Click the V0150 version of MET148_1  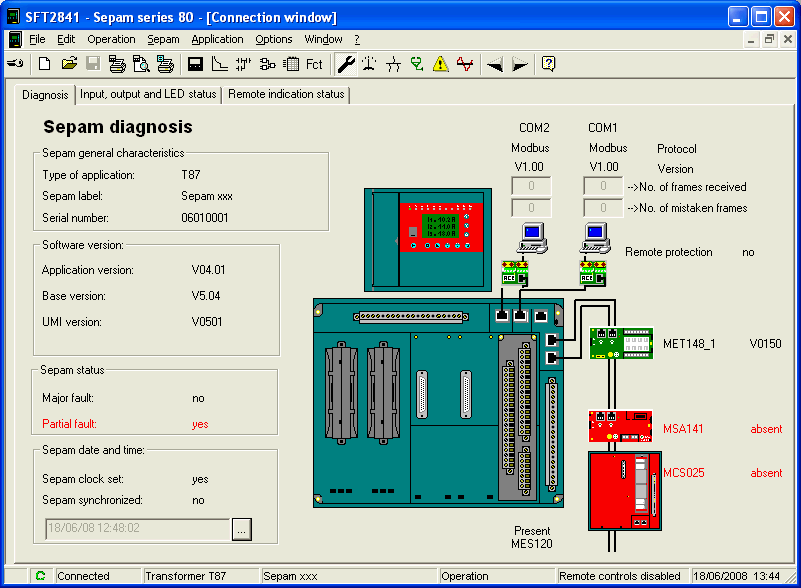tap(765, 344)
